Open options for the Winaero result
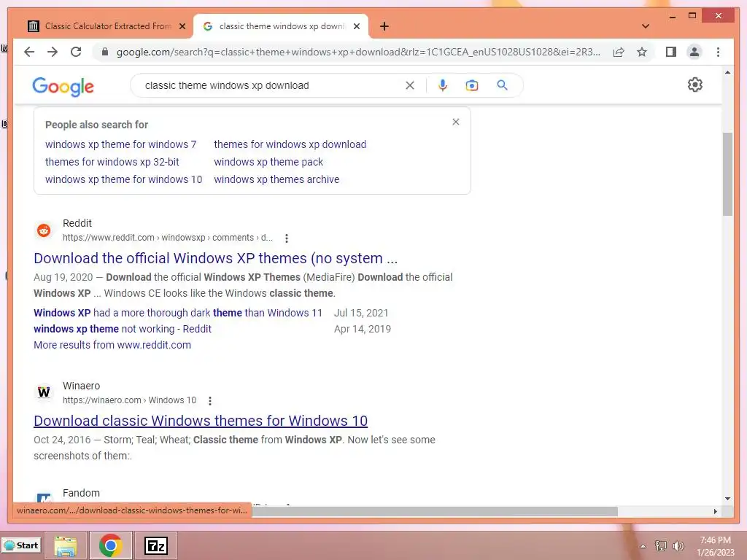The height and width of the screenshot is (560, 747). coord(210,401)
